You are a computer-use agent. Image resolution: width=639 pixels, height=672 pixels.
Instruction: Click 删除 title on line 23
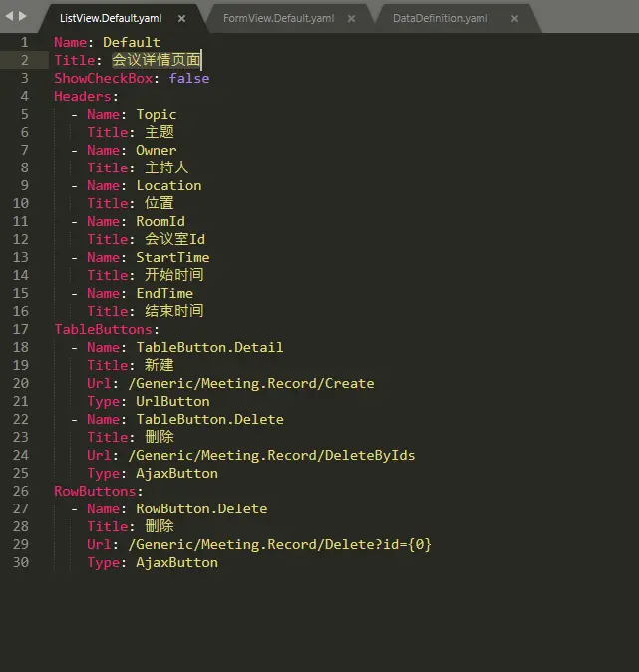[160, 437]
